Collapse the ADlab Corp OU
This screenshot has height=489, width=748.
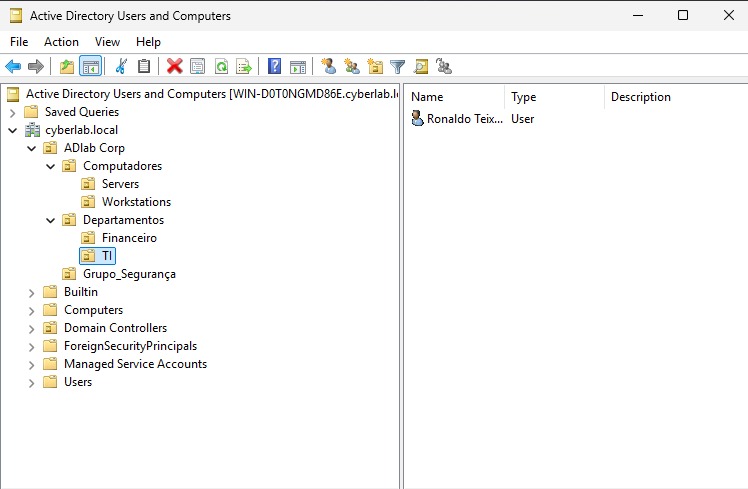point(31,148)
